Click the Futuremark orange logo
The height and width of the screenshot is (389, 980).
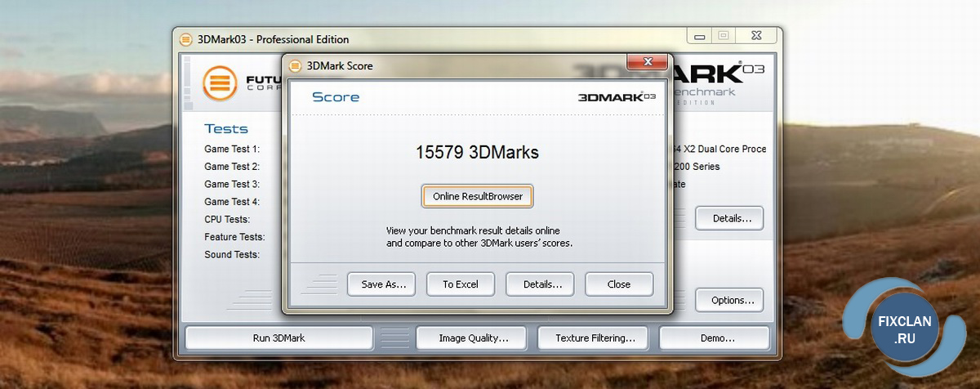tap(220, 82)
